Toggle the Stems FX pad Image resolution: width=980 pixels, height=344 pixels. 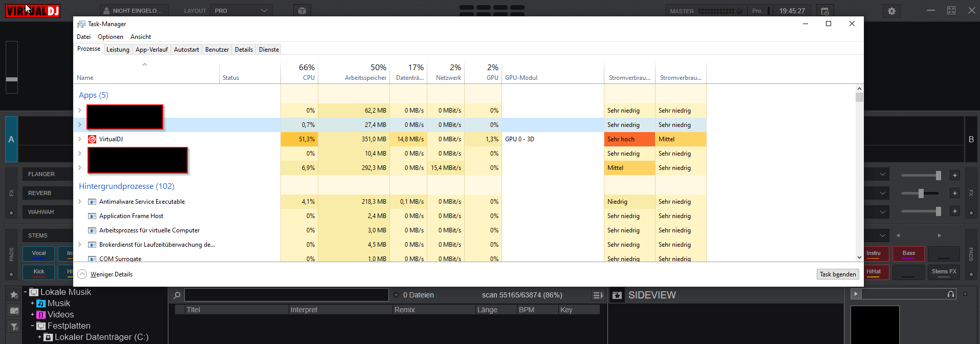coord(944,272)
